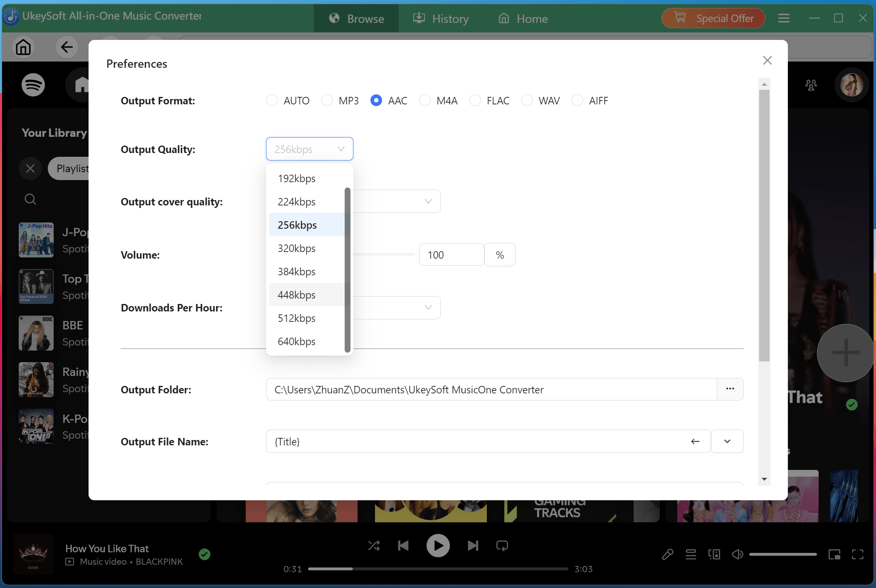Expand Output cover quality dropdown
This screenshot has height=588, width=876.
[x=428, y=202]
